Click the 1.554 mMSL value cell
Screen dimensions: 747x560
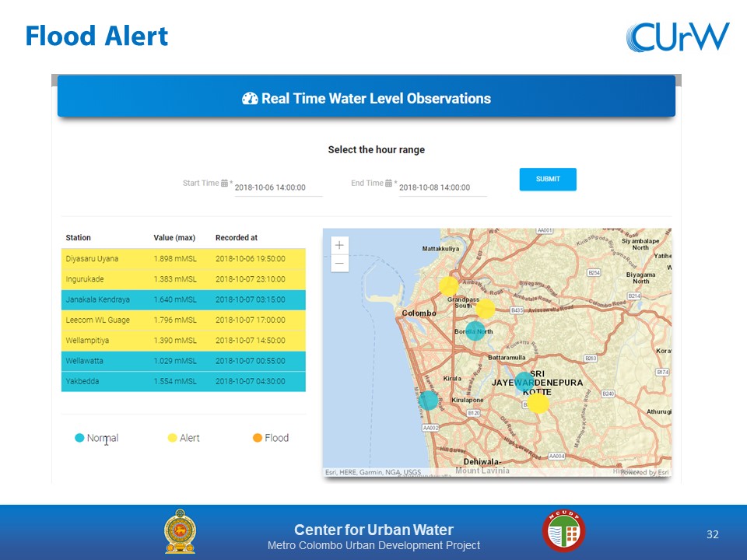[175, 381]
